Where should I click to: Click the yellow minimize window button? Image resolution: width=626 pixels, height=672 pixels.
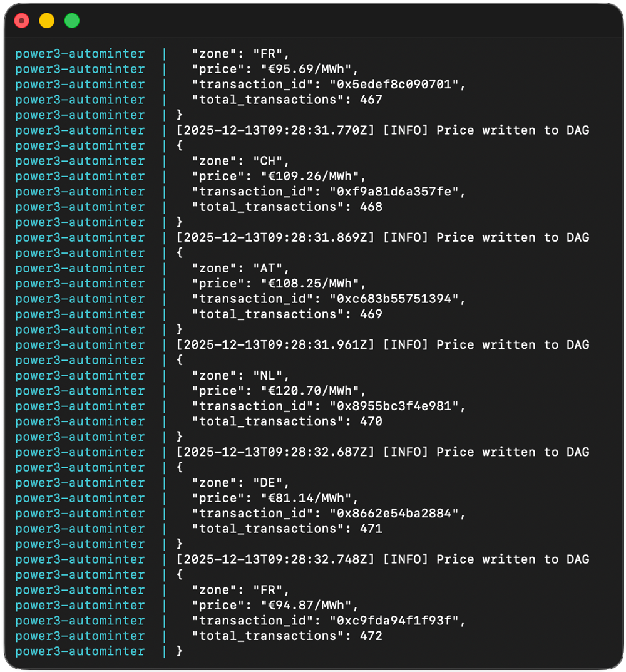pyautogui.click(x=47, y=21)
